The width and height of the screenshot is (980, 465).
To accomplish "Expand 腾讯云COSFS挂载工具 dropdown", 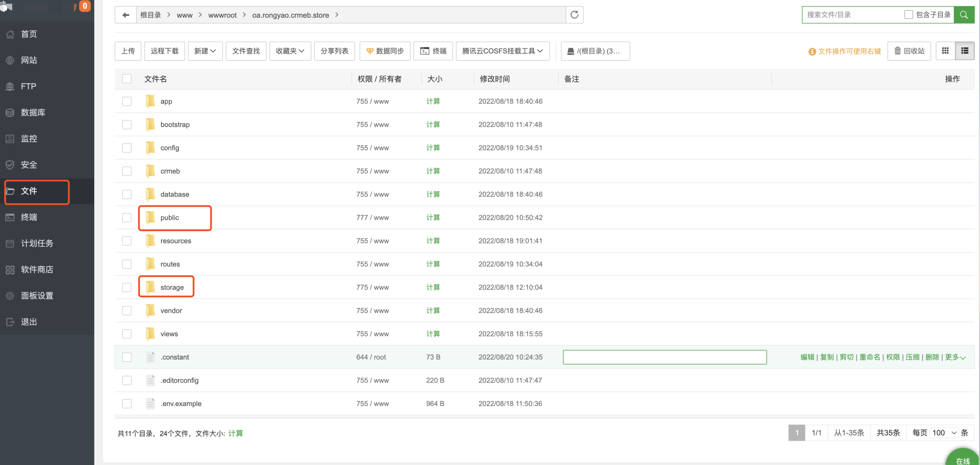I will (x=502, y=51).
